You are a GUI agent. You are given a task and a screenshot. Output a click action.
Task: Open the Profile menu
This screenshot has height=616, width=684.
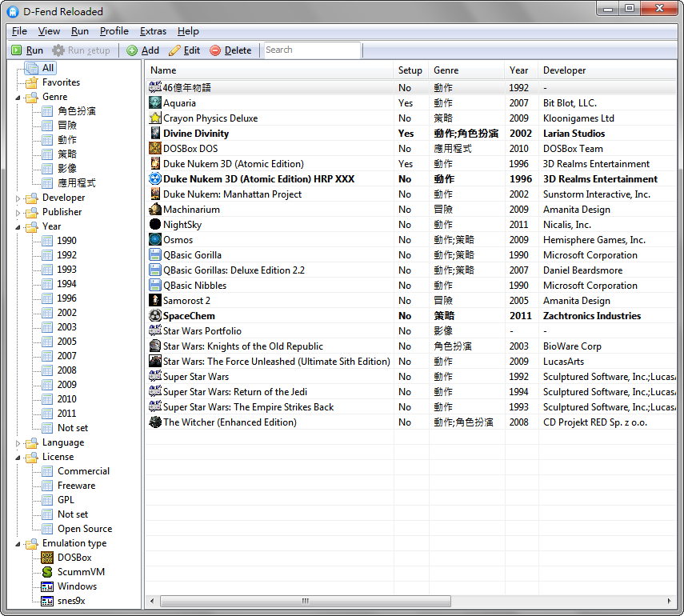(114, 31)
